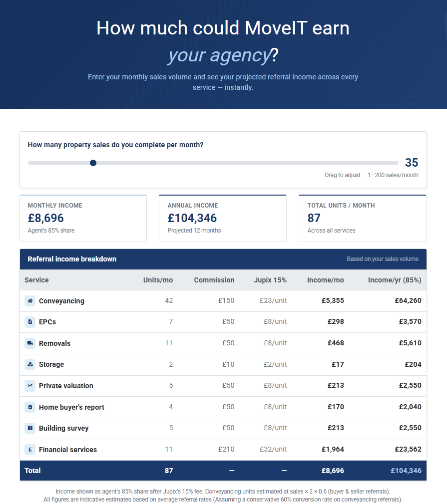
Task: Click the Commission column header
Action: point(214,280)
